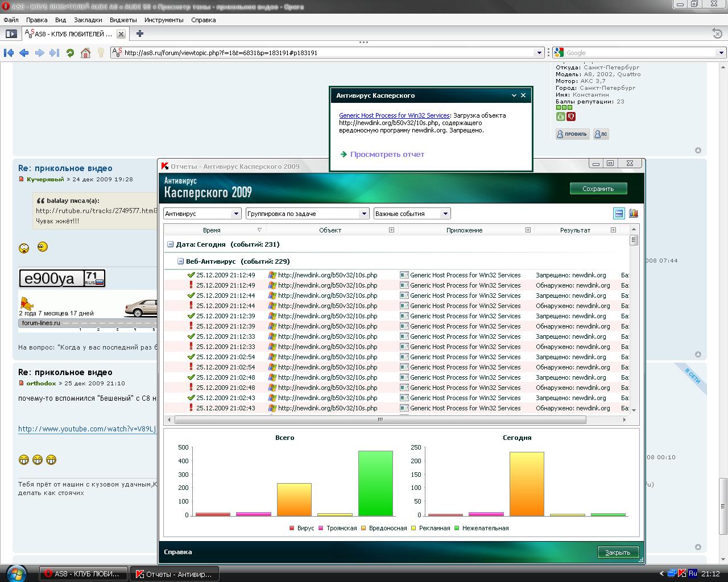Switch to chart view icon in reports

[x=633, y=213]
